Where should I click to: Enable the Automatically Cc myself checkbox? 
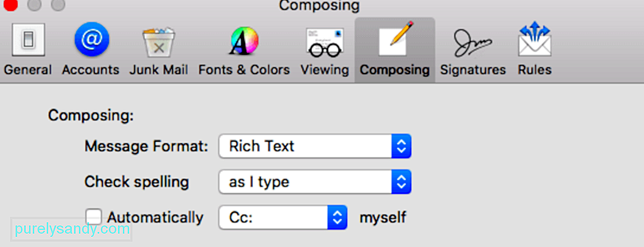(94, 217)
